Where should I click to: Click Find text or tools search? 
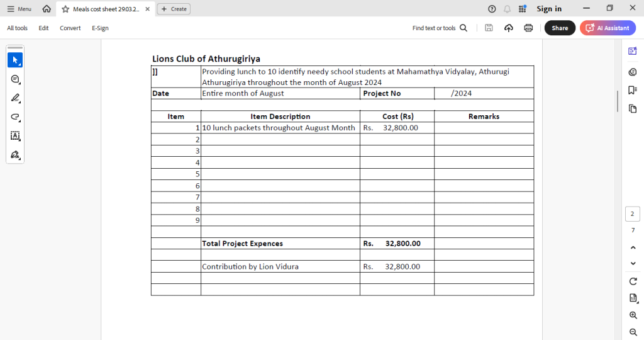[440, 28]
